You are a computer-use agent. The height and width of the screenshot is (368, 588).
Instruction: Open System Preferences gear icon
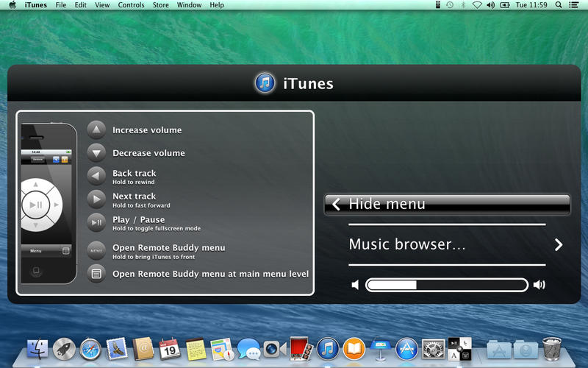434,349
